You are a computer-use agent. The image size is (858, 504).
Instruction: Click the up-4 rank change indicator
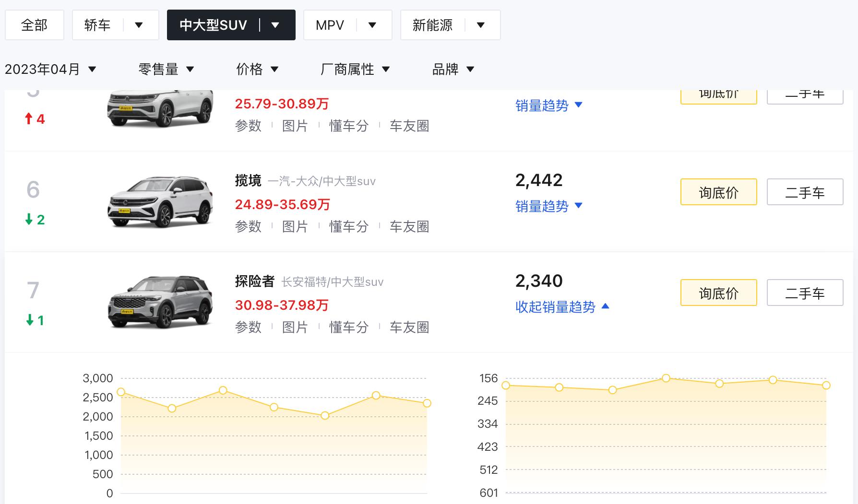pyautogui.click(x=35, y=119)
